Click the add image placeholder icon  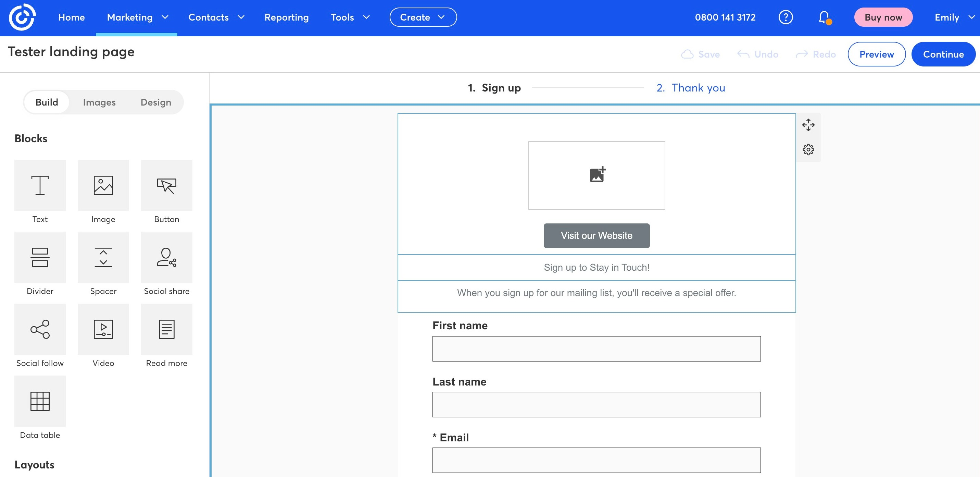pyautogui.click(x=597, y=174)
